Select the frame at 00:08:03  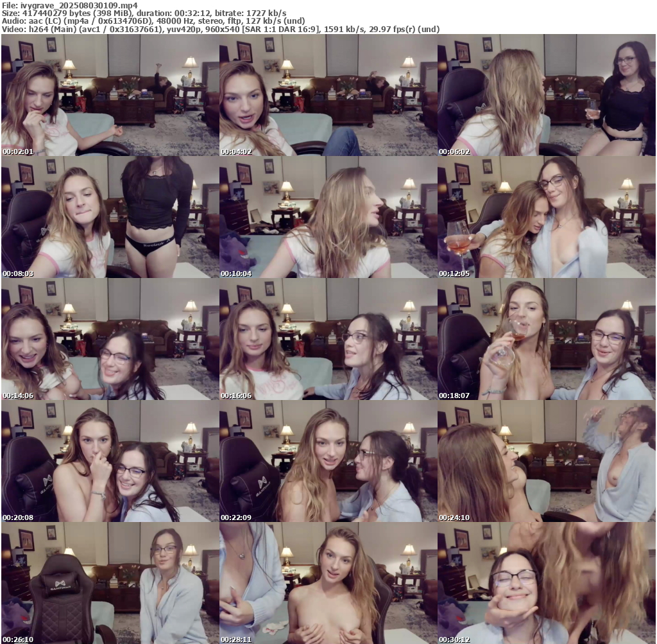tap(110, 217)
